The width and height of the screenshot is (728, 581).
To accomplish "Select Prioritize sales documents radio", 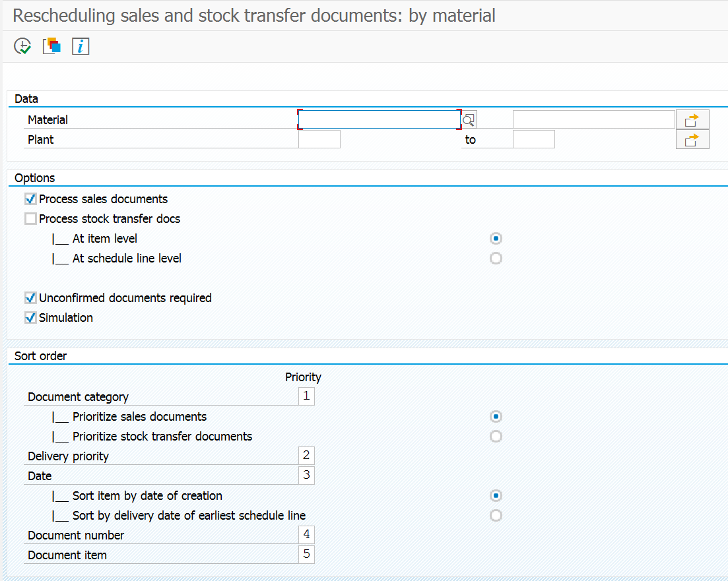I will pos(496,417).
